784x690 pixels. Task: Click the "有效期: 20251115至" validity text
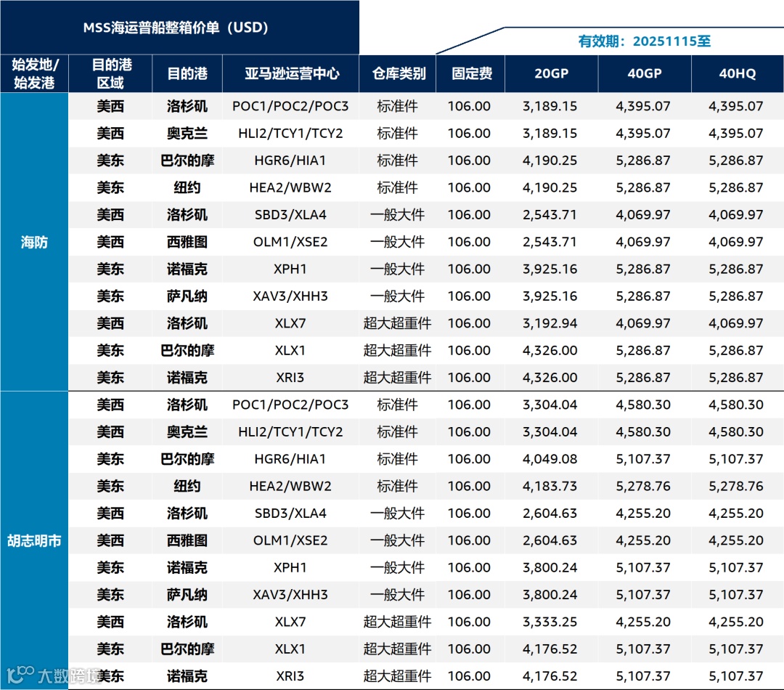tap(644, 41)
